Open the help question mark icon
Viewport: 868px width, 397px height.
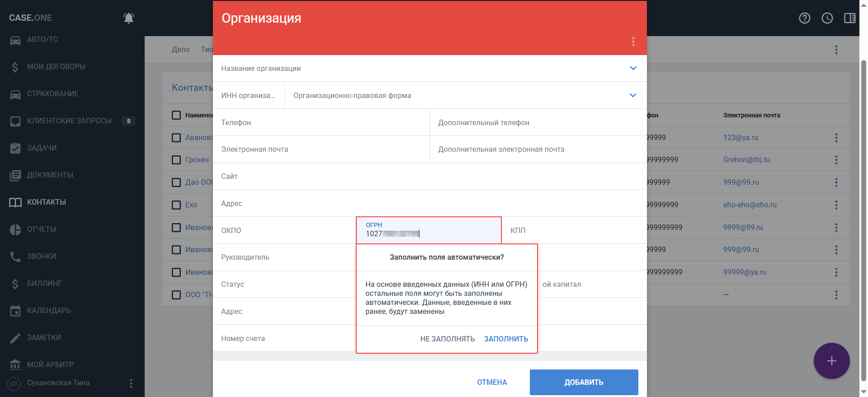pos(805,18)
